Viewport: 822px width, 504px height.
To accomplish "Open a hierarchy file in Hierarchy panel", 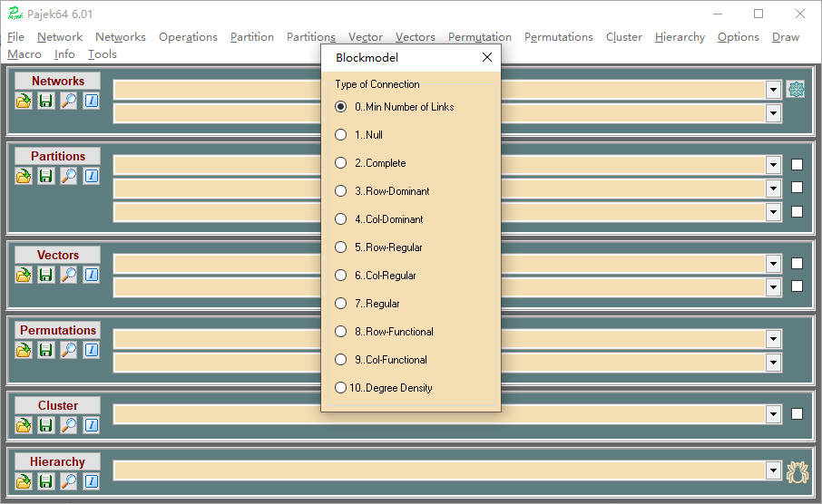I will point(24,481).
